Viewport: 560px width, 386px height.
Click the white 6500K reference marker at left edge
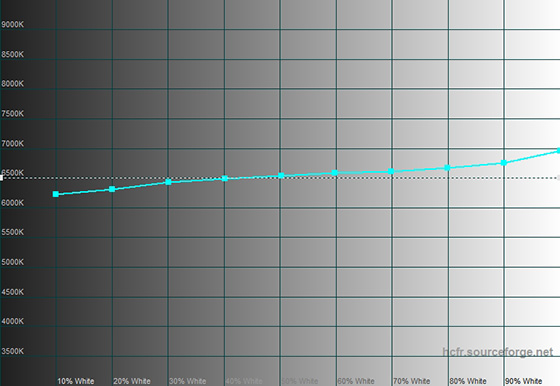click(x=1, y=177)
